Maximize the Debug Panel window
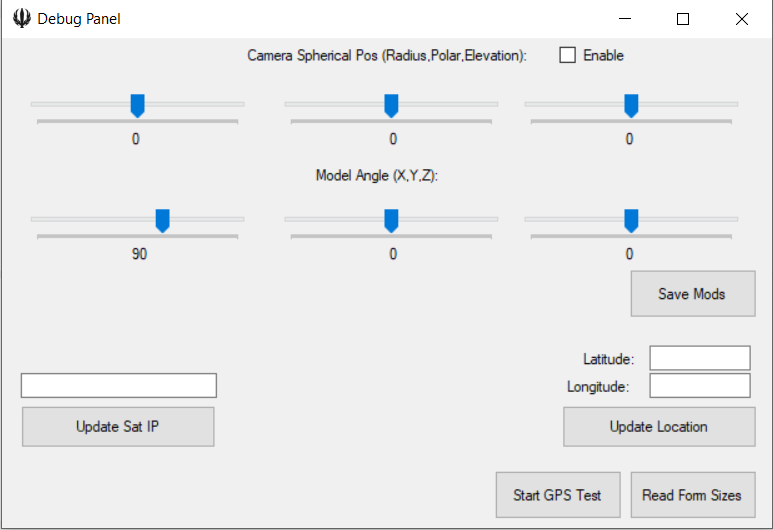Image resolution: width=773 pixels, height=530 pixels. pyautogui.click(x=683, y=19)
